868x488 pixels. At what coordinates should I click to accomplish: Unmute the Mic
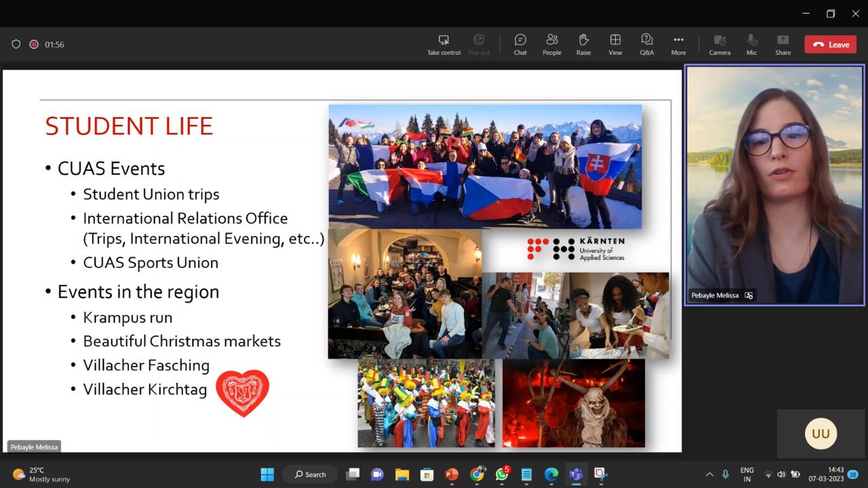coord(751,45)
